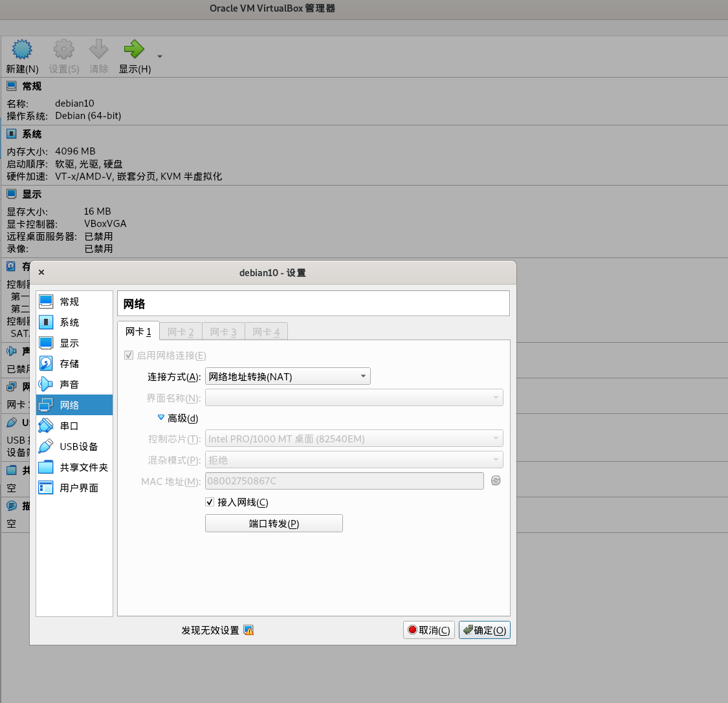Open the 混杂模式(P) dropdown

click(x=354, y=460)
